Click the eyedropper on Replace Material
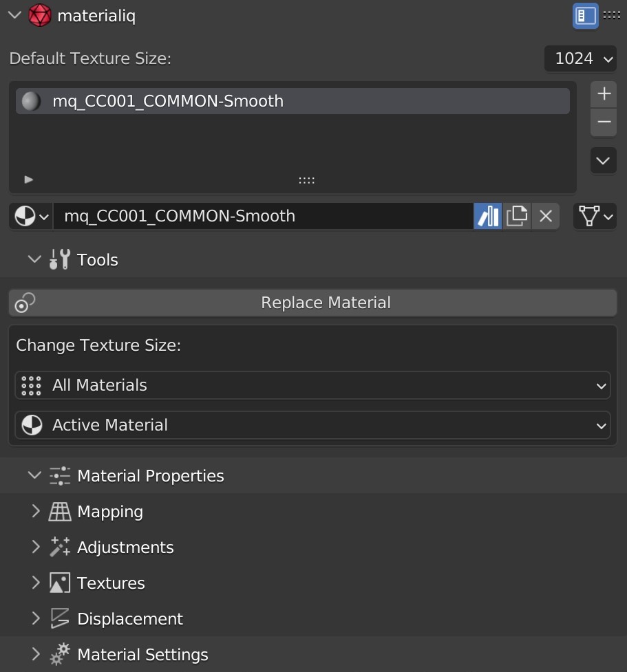 [23, 303]
